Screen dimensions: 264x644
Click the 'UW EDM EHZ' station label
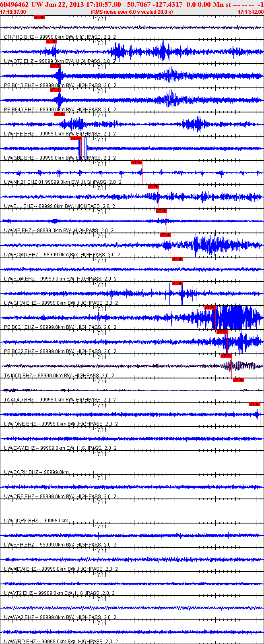tap(19, 279)
